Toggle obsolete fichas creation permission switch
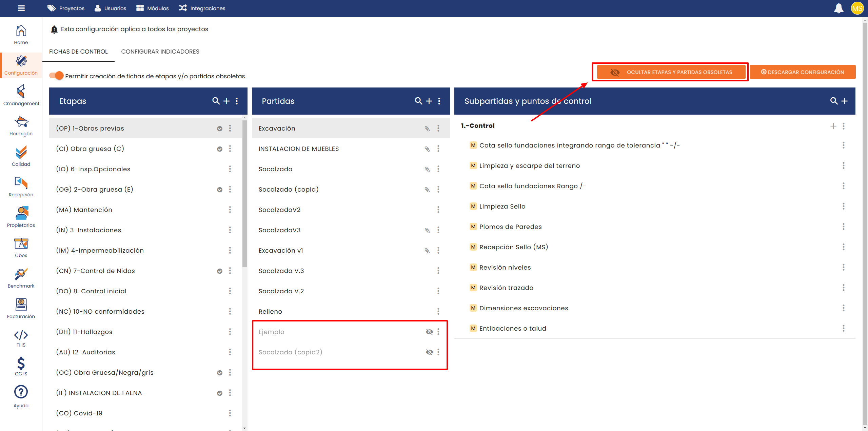The height and width of the screenshot is (431, 868). point(57,76)
